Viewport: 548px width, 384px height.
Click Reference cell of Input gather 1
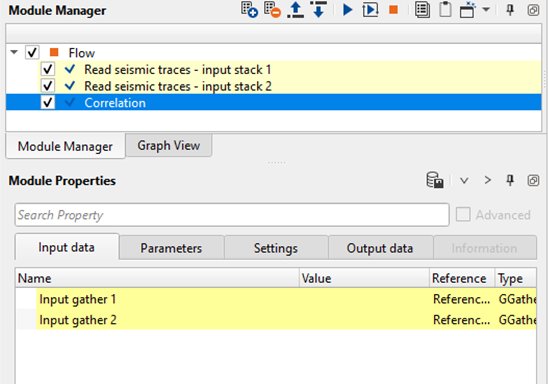(462, 299)
